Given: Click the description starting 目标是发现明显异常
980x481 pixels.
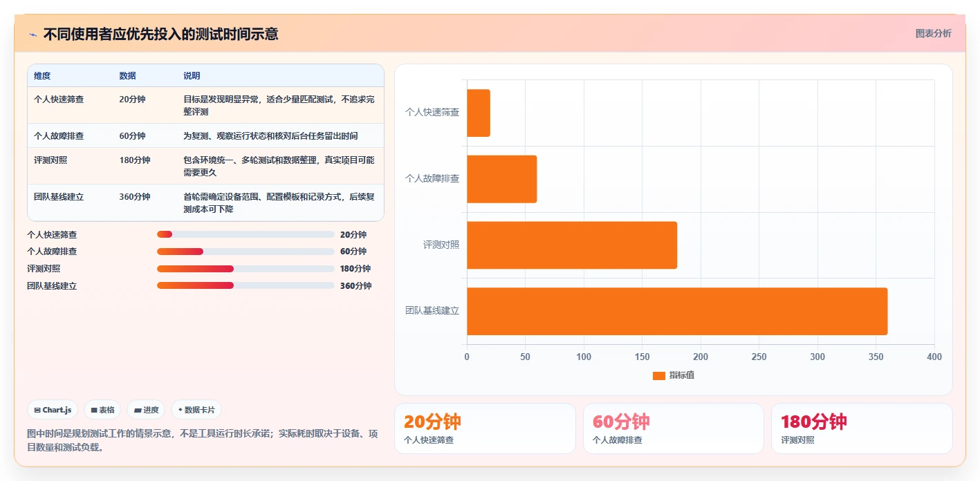Looking at the screenshot, I should point(279,106).
